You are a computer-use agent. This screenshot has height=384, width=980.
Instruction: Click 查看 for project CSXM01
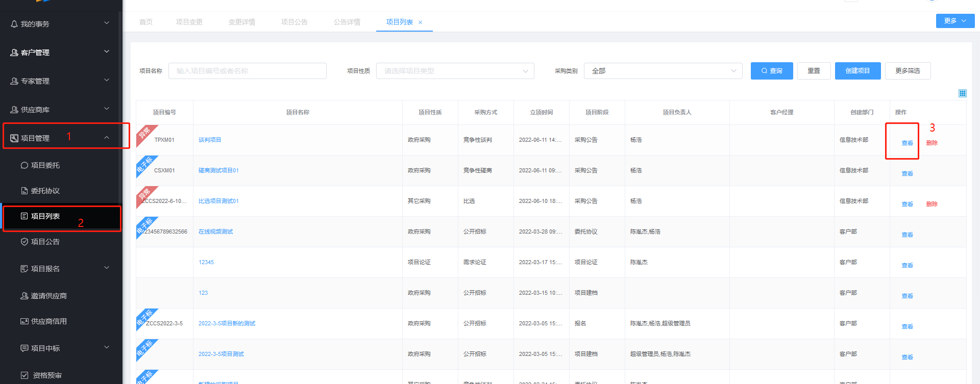(x=907, y=174)
